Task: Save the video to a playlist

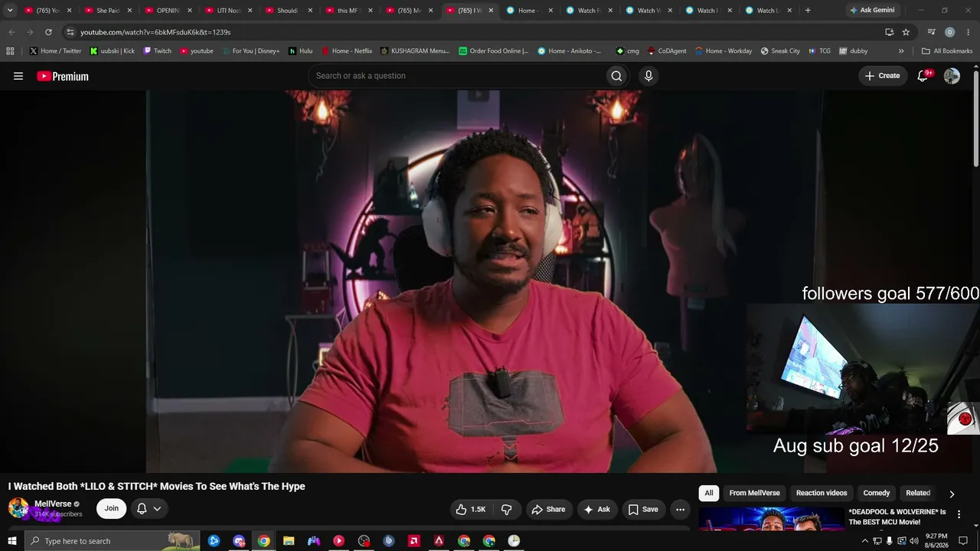Action: click(x=643, y=509)
